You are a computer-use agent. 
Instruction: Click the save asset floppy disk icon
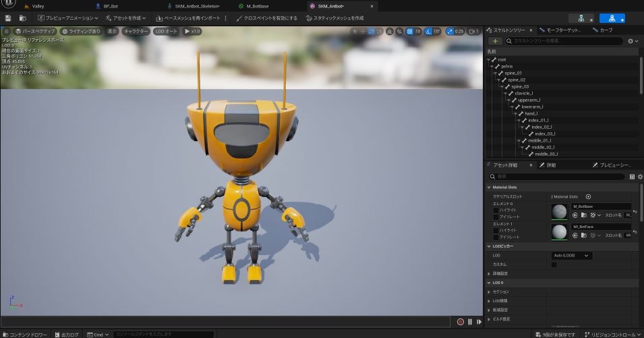[7, 18]
